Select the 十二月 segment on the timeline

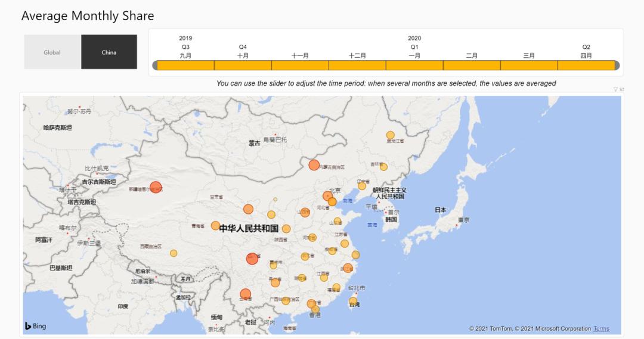357,66
